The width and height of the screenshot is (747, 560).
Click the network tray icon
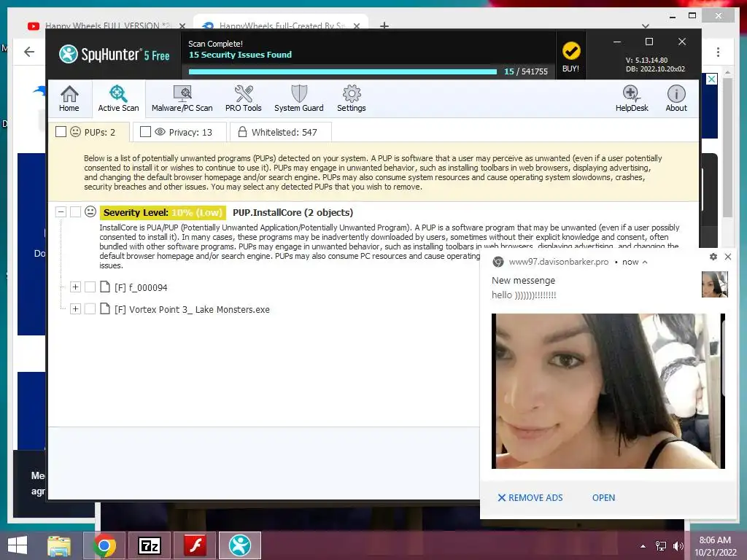click(661, 546)
